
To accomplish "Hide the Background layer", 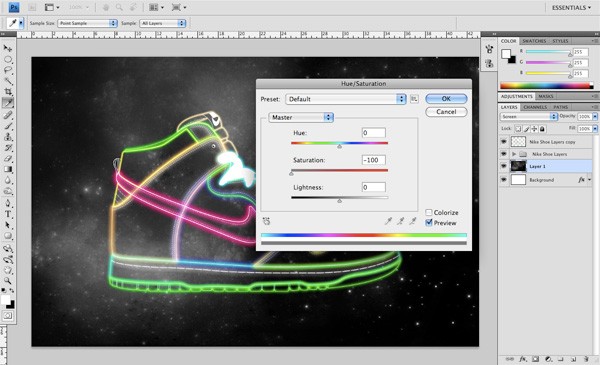I will point(504,179).
